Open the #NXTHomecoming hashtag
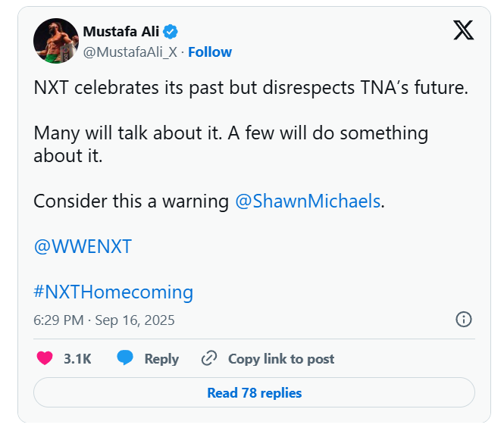The width and height of the screenshot is (504, 434). (x=113, y=292)
